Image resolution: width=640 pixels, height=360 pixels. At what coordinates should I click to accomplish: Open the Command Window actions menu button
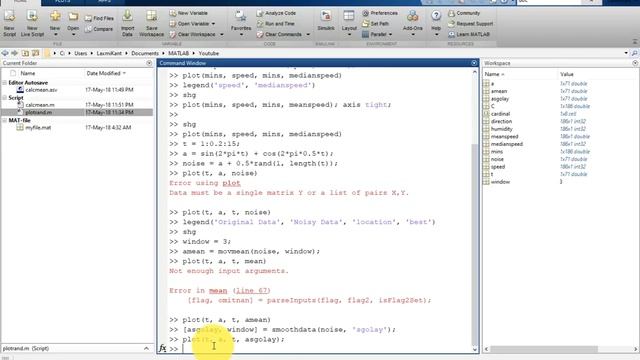[x=474, y=63]
